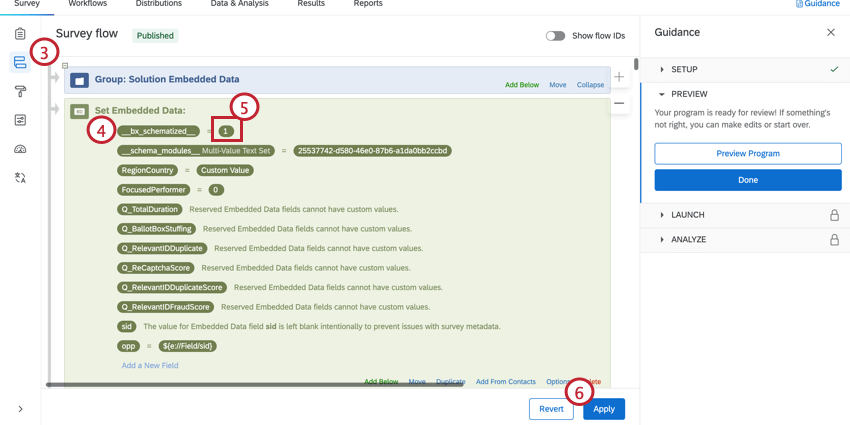This screenshot has height=425, width=850.
Task: Click Add From Contacts link
Action: [x=506, y=382]
